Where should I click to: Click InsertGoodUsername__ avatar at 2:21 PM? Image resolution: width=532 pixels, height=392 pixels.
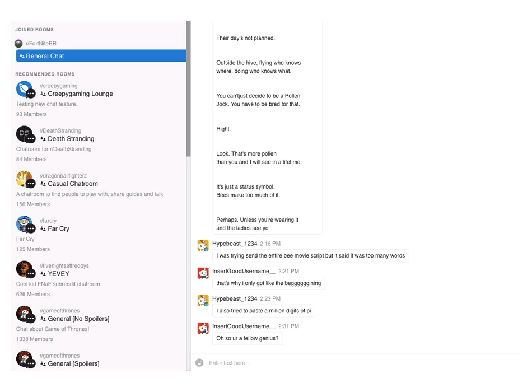(203, 273)
